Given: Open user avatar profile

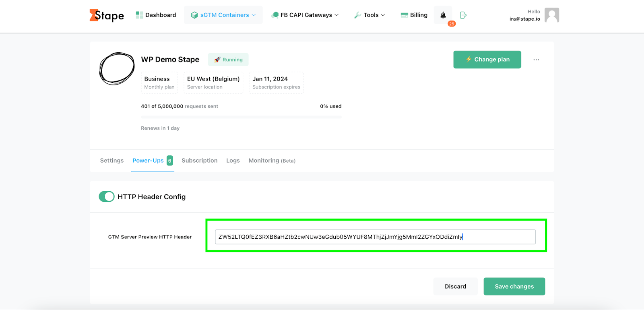Looking at the screenshot, I should 552,15.
